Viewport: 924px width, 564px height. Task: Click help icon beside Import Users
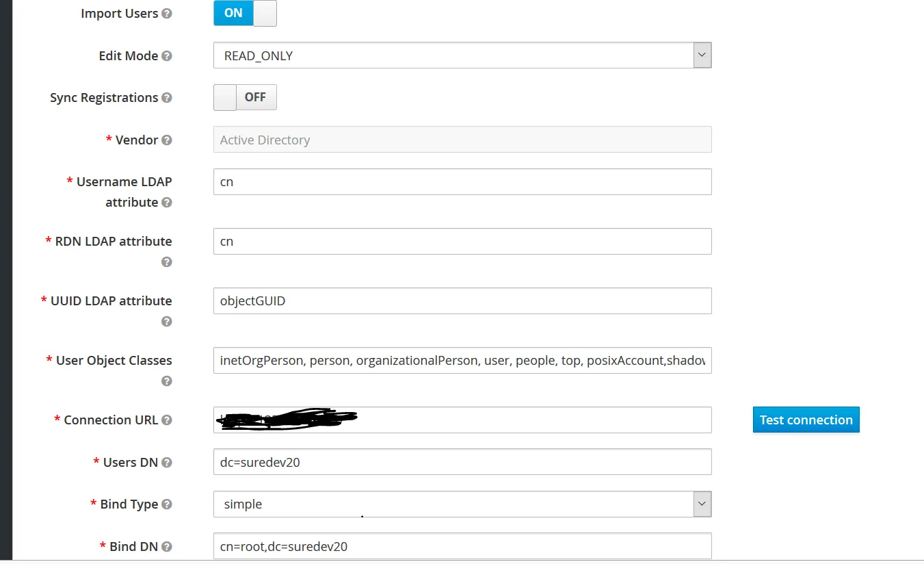click(167, 14)
